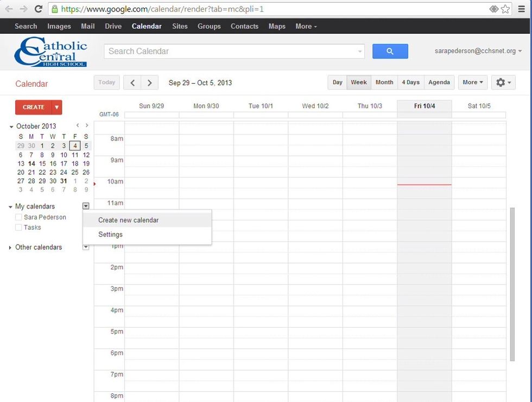
Task: Select Create new calendar from the menu
Action: [x=128, y=220]
